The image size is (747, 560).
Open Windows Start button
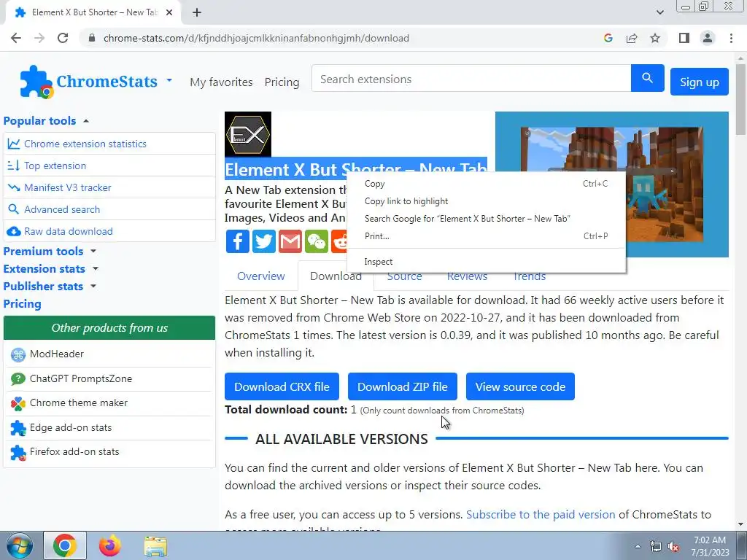20,545
